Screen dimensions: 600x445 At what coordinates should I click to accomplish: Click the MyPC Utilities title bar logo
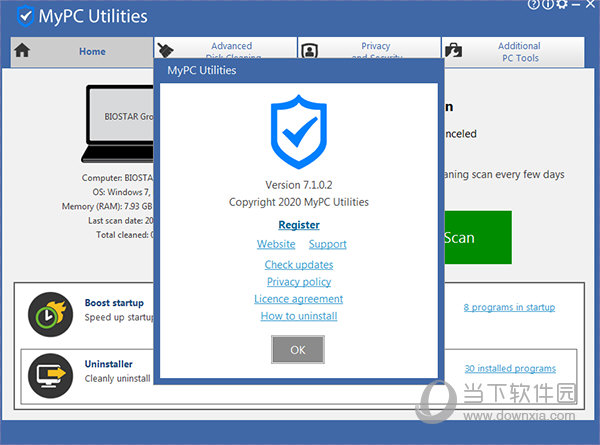tap(26, 16)
